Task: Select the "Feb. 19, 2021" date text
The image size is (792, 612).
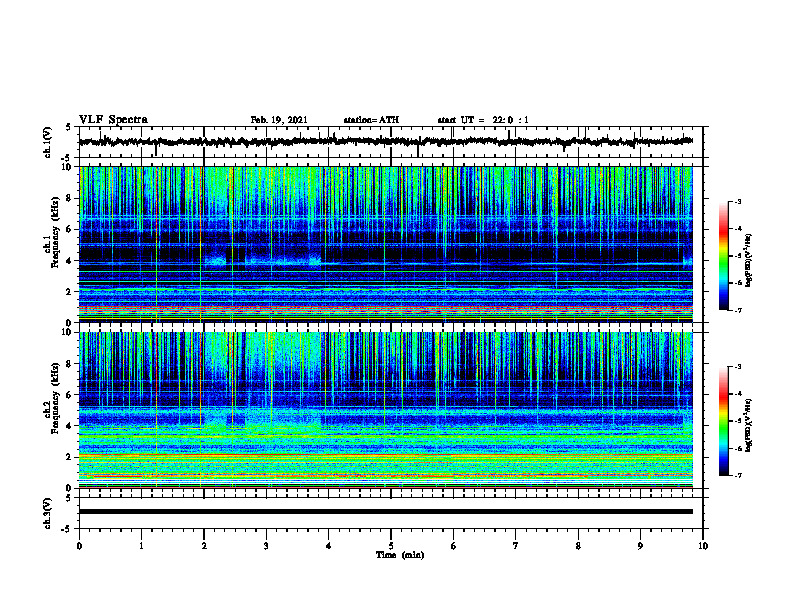Action: 279,120
